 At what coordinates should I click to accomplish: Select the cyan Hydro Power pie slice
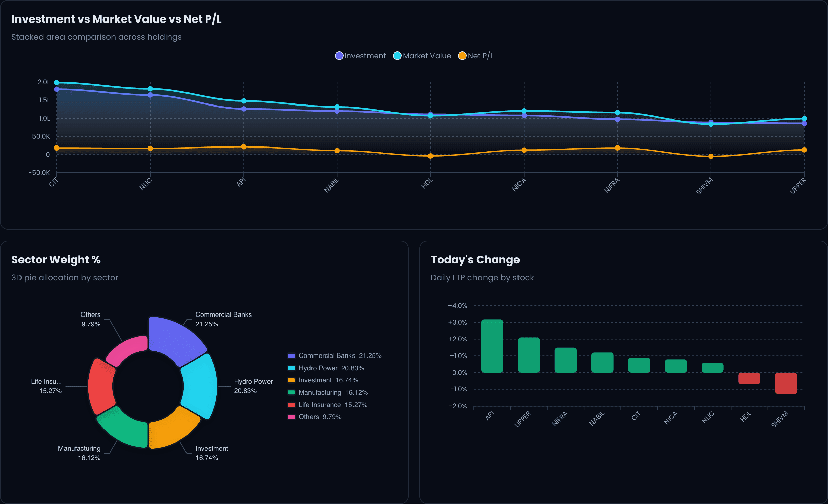pyautogui.click(x=201, y=386)
